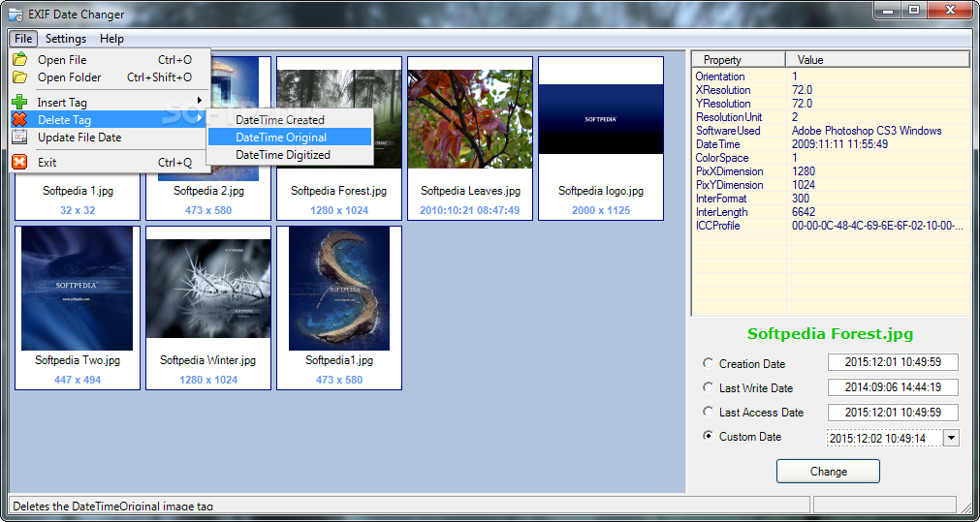Click the Open File folder icon
This screenshot has width=980, height=522.
point(20,60)
